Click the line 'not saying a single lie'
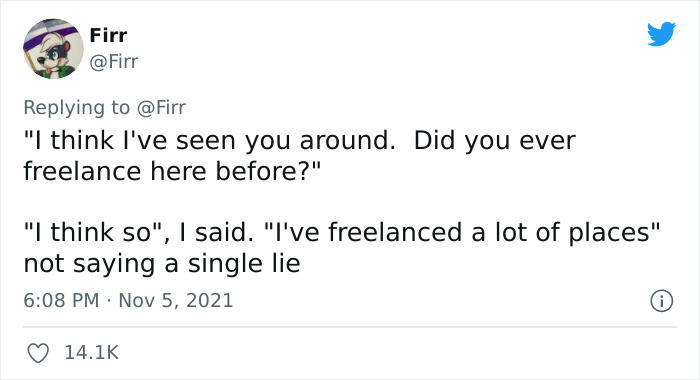 (x=162, y=263)
